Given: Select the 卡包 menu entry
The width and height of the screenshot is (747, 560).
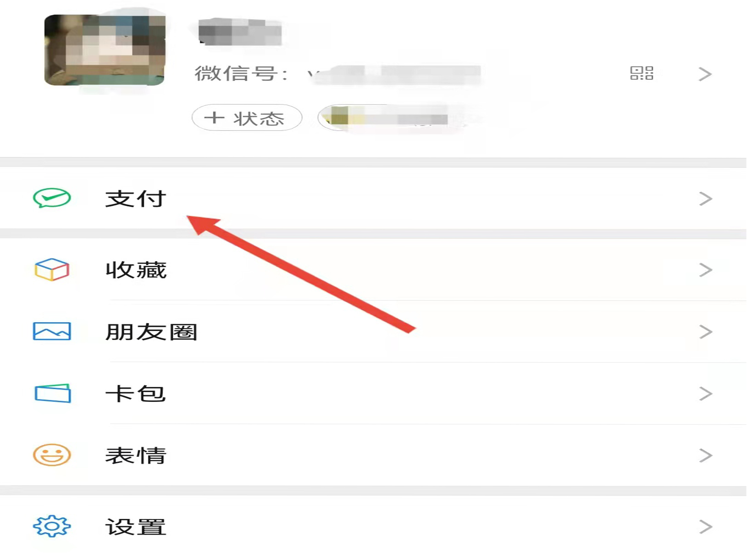Looking at the screenshot, I should 373,394.
